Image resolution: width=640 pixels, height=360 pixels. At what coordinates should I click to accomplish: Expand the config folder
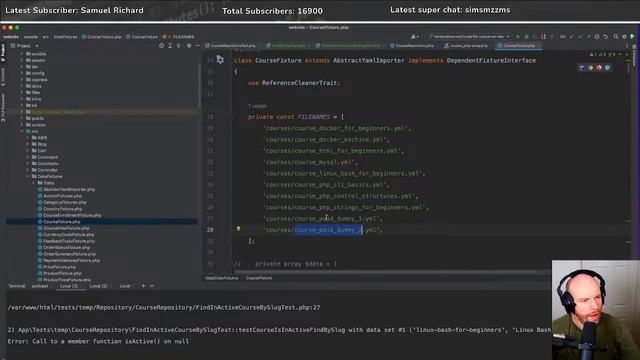point(22,73)
